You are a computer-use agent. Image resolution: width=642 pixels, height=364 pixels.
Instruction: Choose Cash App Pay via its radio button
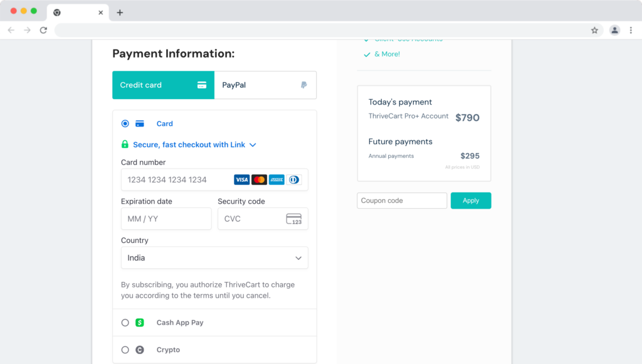pyautogui.click(x=125, y=322)
